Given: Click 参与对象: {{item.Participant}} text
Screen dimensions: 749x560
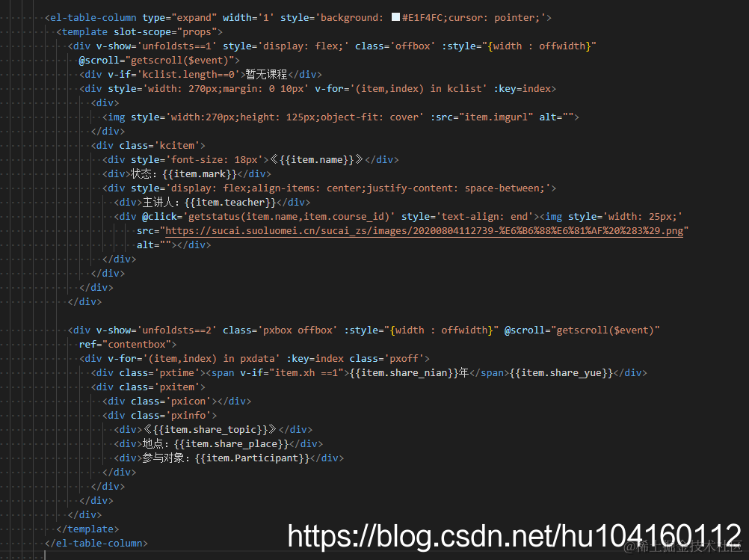Looking at the screenshot, I should pos(226,458).
